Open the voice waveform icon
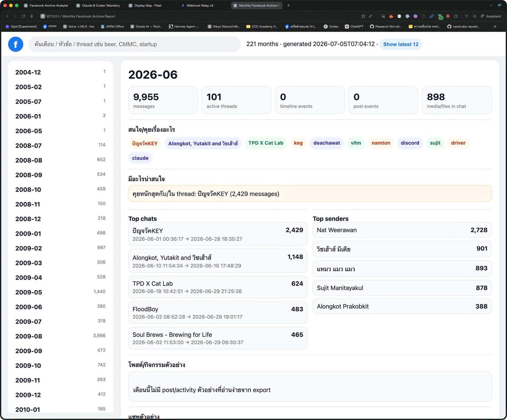This screenshot has height=420, width=507. point(474,16)
